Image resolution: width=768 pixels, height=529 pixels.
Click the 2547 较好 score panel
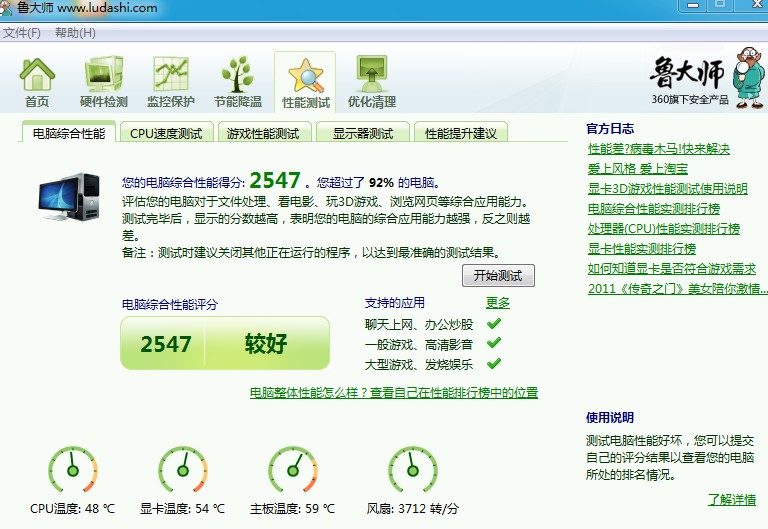pos(225,343)
